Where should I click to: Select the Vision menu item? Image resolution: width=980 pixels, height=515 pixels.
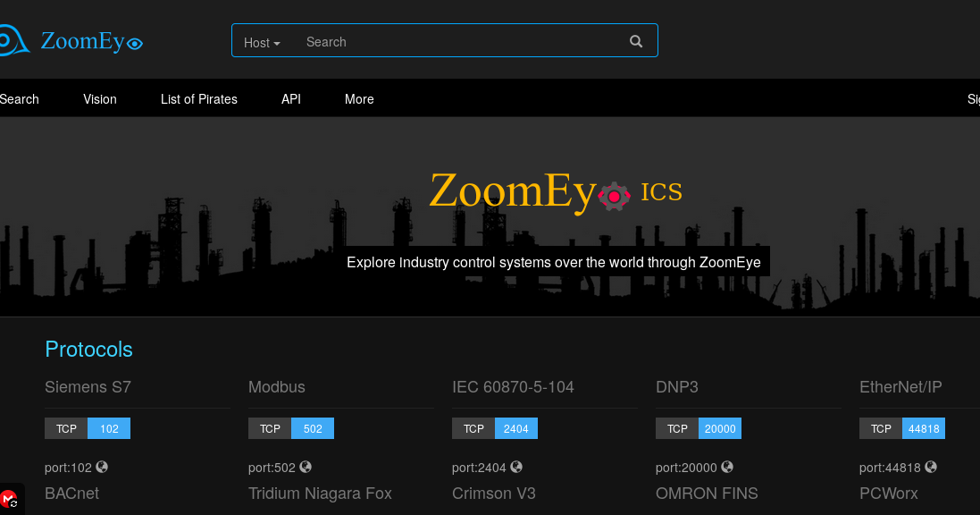pyautogui.click(x=99, y=99)
